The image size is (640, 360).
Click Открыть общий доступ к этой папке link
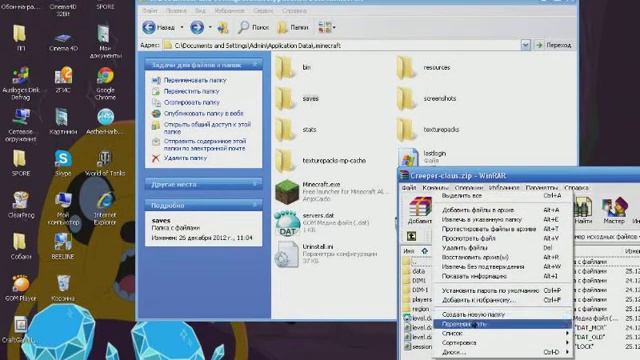207,128
